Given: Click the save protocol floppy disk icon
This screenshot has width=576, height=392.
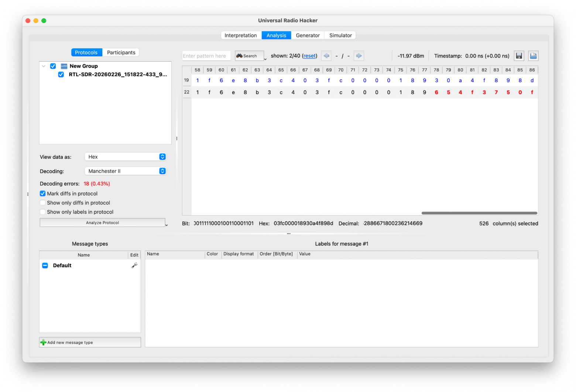Looking at the screenshot, I should pos(519,56).
